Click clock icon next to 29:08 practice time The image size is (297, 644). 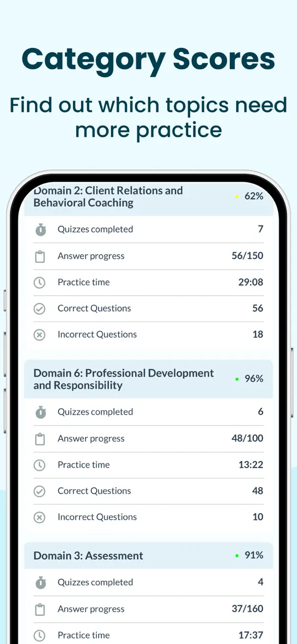[40, 282]
